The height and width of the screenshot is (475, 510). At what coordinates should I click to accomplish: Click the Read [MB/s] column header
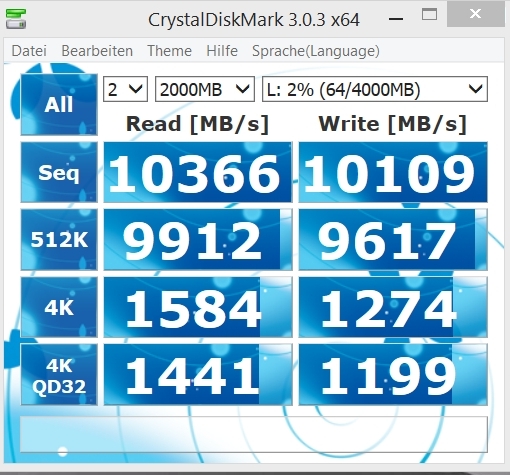pyautogui.click(x=197, y=124)
